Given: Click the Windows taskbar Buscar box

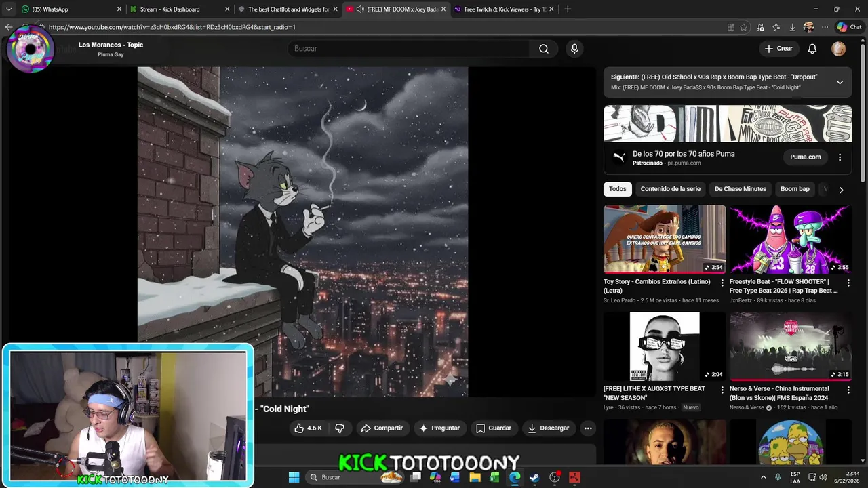Looking at the screenshot, I should click(x=356, y=477).
